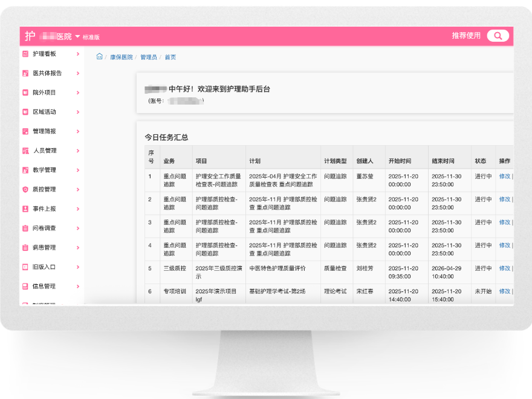
Task: Click the 旧版入口 sidebar icon
Action: click(x=25, y=267)
